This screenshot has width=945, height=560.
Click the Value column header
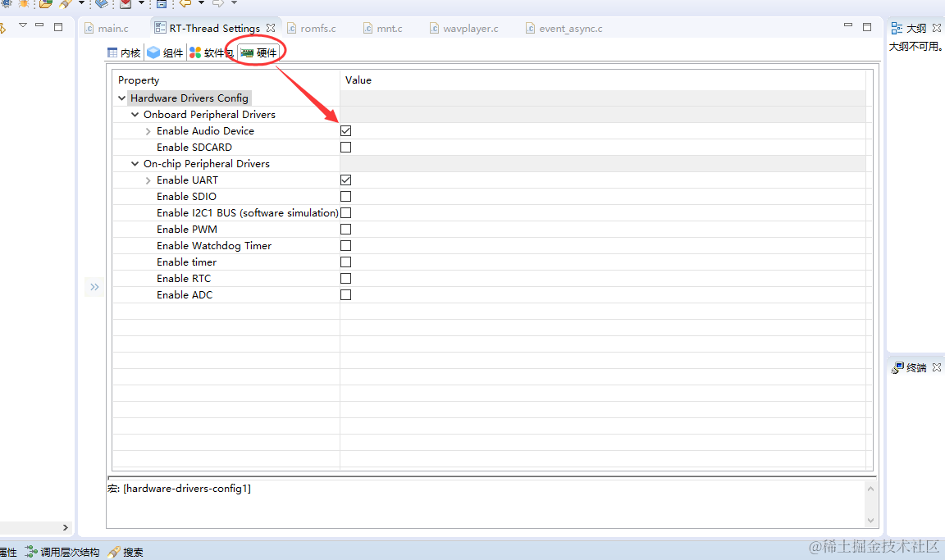click(358, 80)
